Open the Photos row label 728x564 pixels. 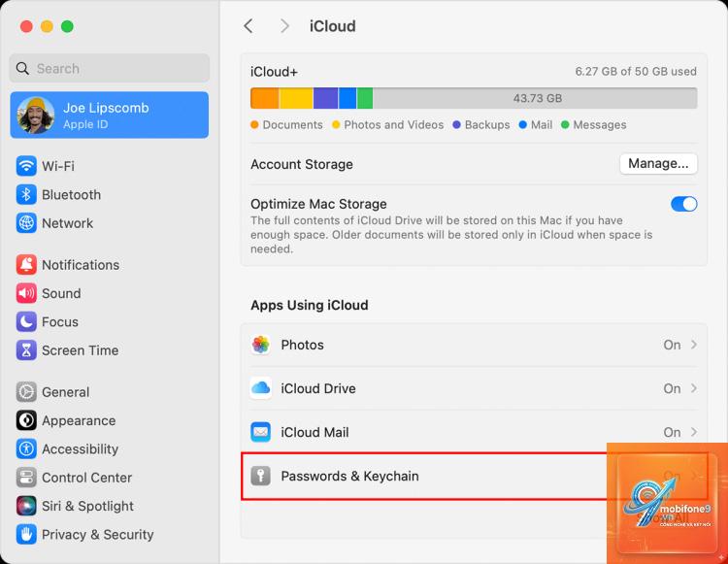tap(302, 345)
